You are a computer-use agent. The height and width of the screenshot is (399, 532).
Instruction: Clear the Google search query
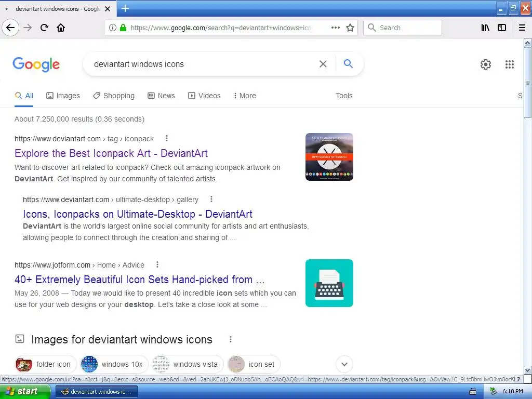(323, 64)
